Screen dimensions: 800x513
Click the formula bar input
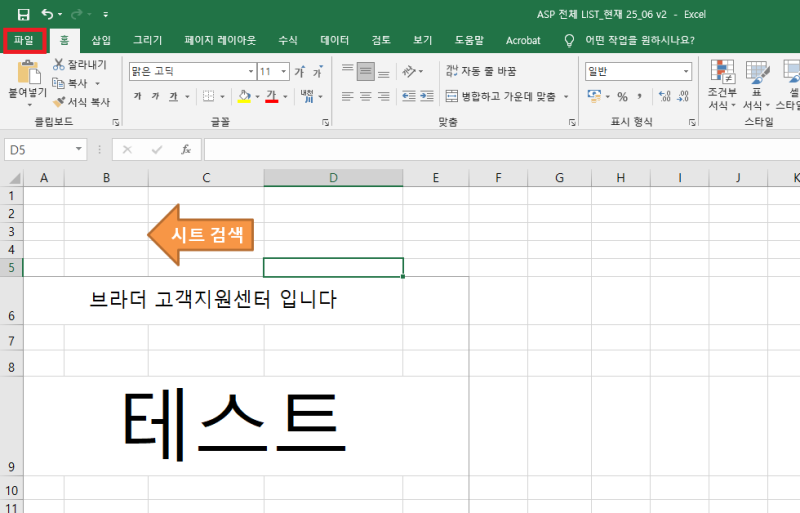(502, 150)
